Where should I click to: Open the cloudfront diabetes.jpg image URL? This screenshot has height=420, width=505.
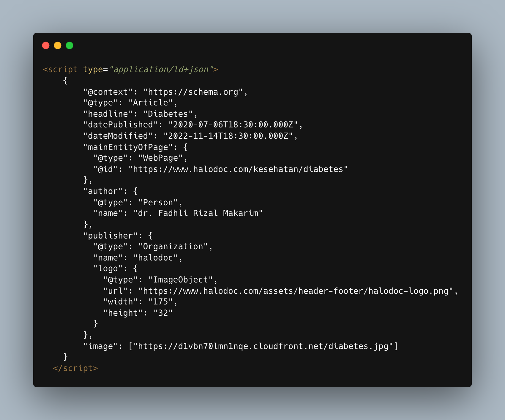click(263, 346)
